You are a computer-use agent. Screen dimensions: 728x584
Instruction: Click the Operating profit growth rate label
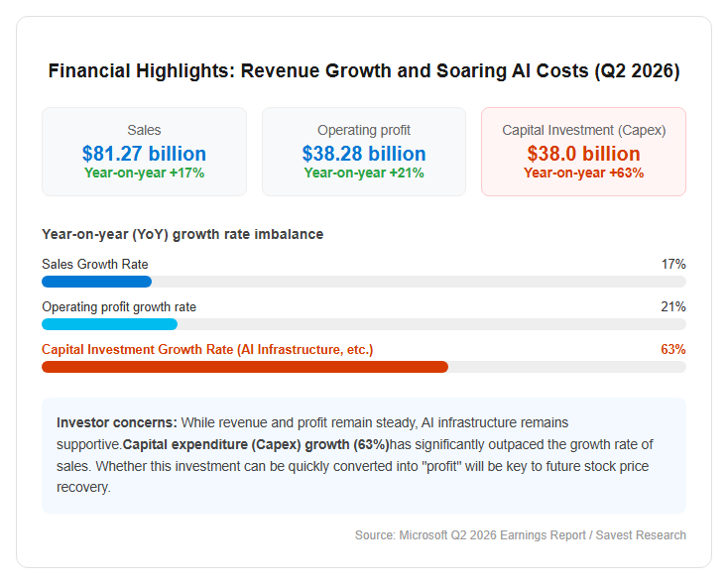click(119, 306)
